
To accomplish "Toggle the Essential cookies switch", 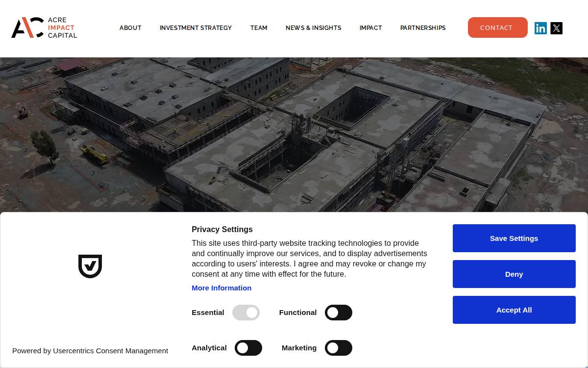I will click(x=246, y=313).
